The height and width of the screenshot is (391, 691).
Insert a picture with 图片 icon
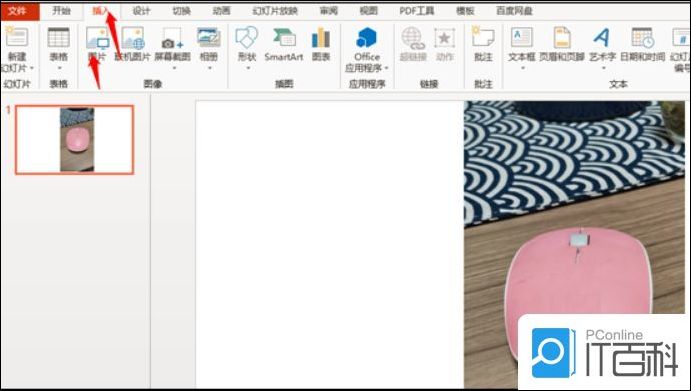(x=97, y=37)
